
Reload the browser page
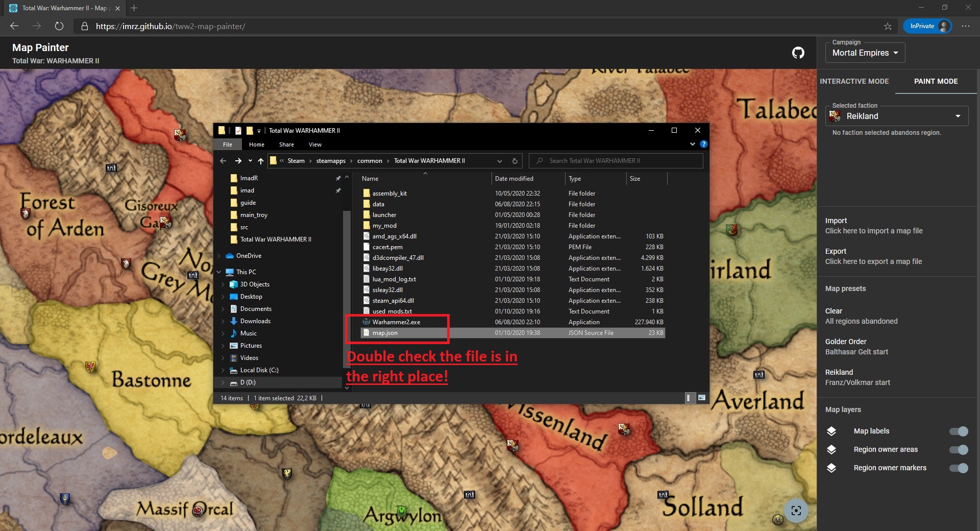59,26
